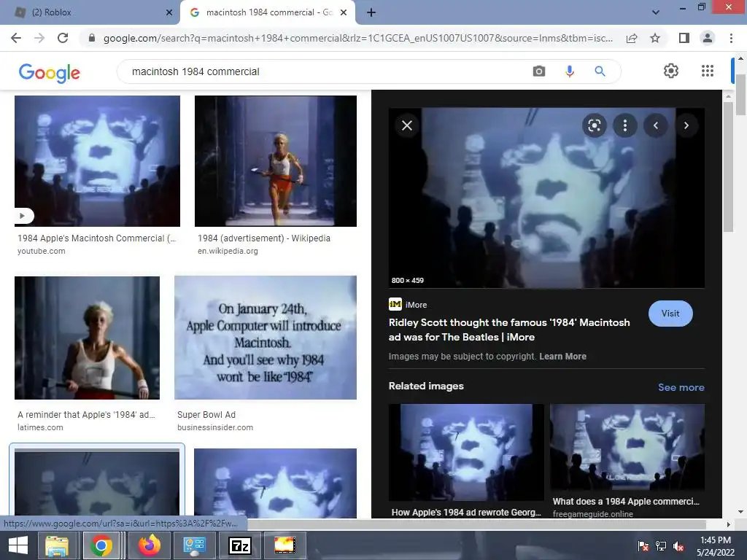Search by image with camera icon
This screenshot has width=747, height=560.
[539, 71]
